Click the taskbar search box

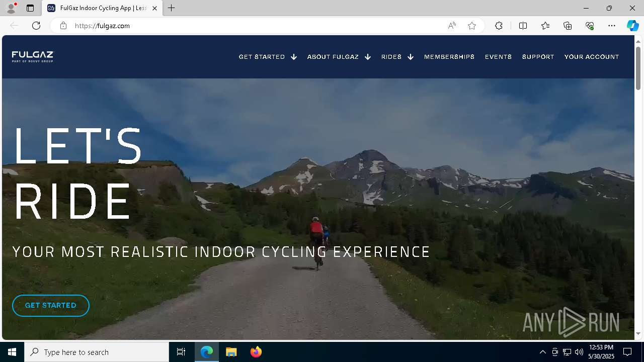[x=97, y=352]
